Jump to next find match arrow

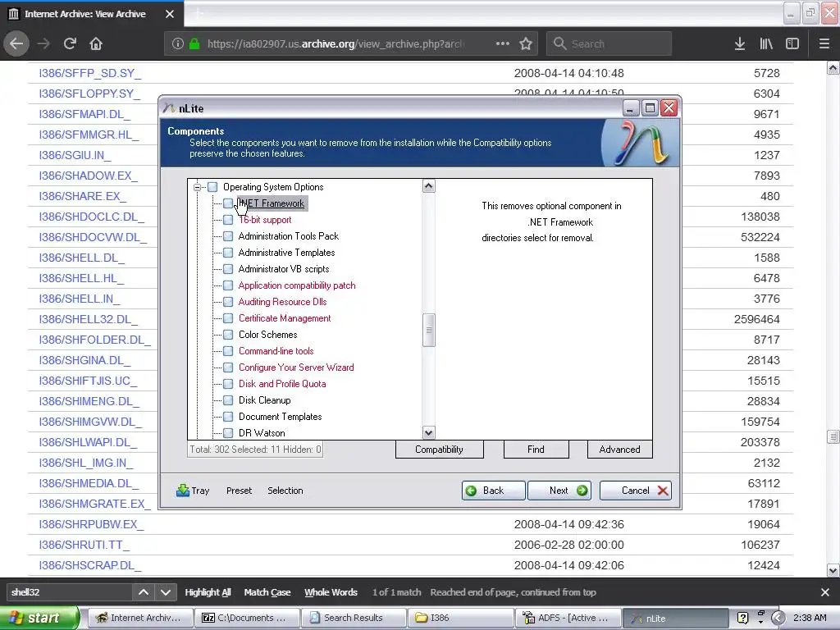click(x=166, y=592)
